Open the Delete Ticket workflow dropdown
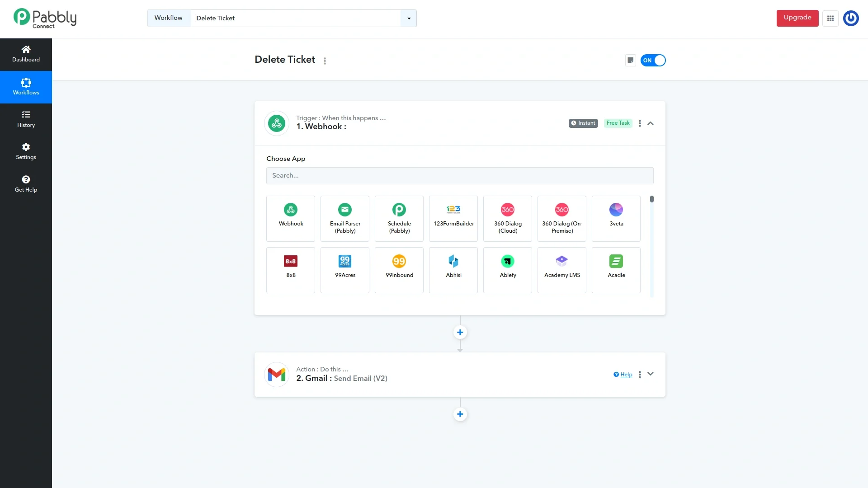 coord(409,19)
